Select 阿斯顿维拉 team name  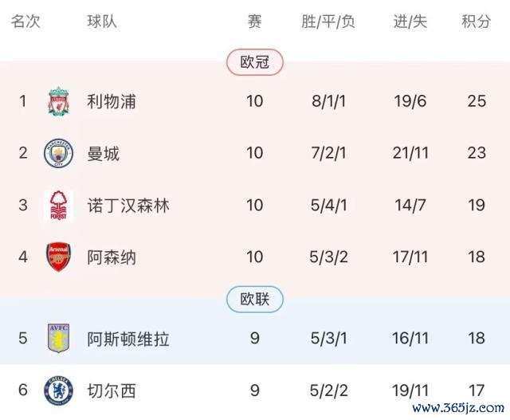coord(128,339)
